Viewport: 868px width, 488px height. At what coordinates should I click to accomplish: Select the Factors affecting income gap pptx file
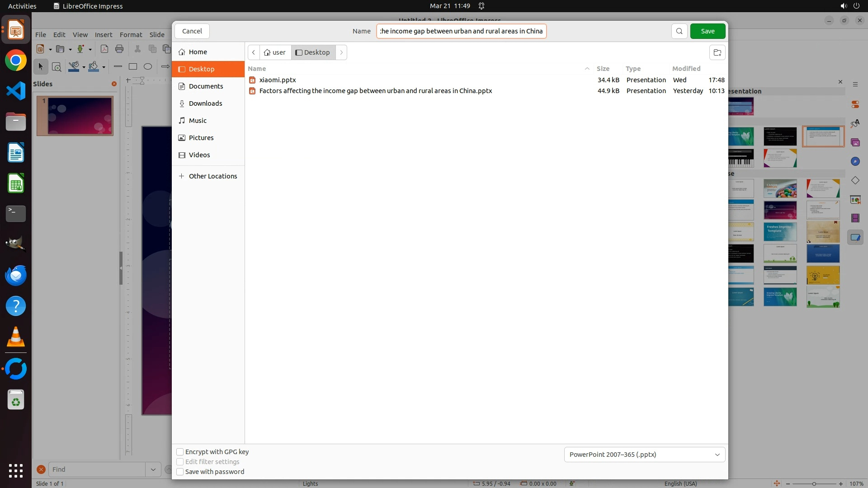tap(375, 91)
